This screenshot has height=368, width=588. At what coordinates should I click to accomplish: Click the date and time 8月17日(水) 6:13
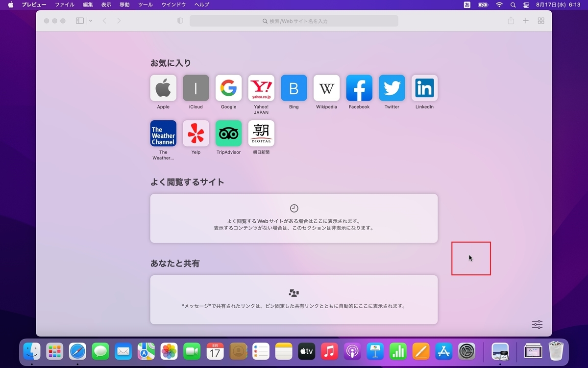[x=558, y=4]
